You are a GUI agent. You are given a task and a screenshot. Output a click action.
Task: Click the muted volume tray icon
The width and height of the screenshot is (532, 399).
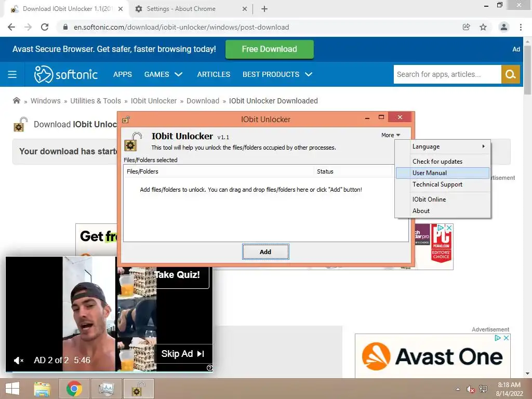[470, 389]
